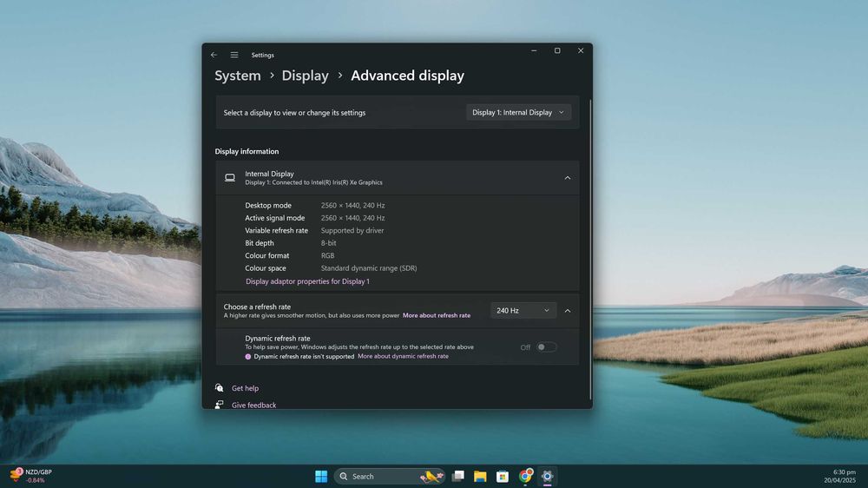The image size is (868, 488).
Task: Toggle the Dynamic refresh rate switch
Action: coord(546,347)
